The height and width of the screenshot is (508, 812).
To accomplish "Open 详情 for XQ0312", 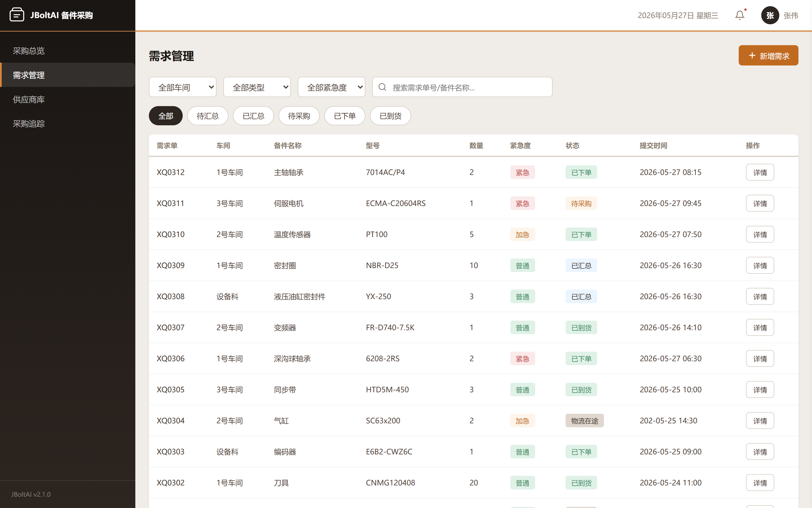I will point(760,172).
